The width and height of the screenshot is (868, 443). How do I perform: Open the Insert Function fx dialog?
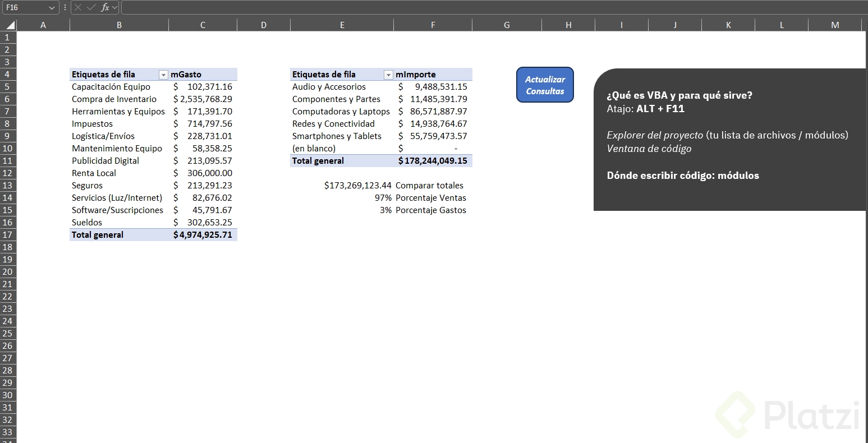(x=105, y=7)
